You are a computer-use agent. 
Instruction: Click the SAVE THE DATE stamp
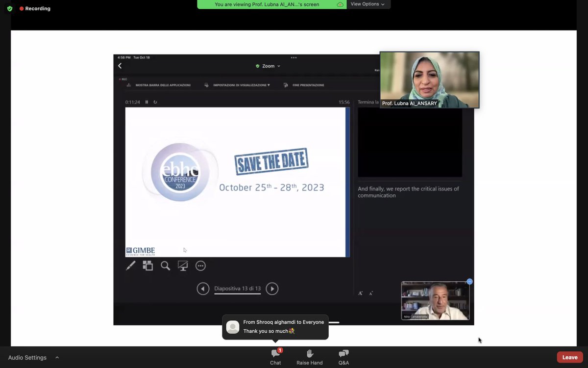[271, 161]
